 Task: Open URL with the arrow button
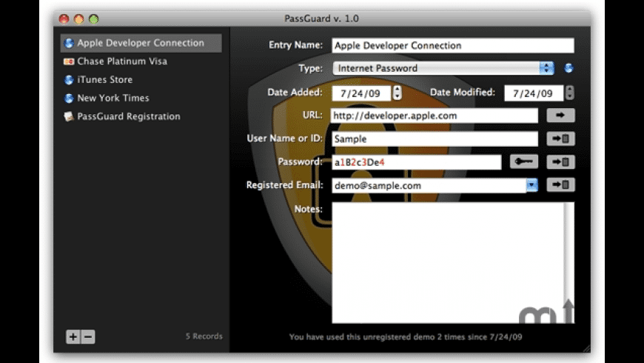[x=560, y=116]
